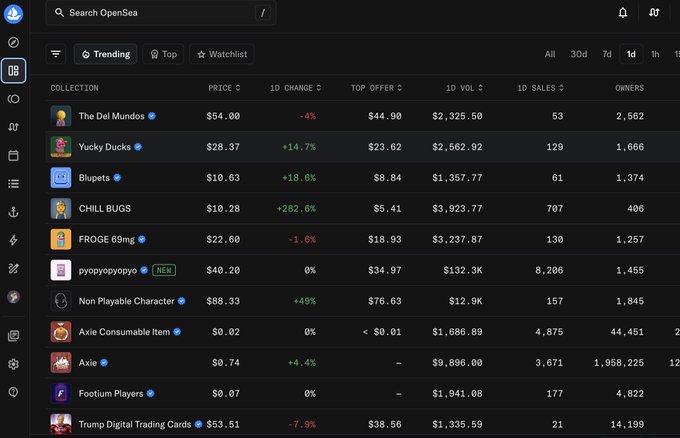Open the list Activity icon in sidebar
This screenshot has width=680, height=438.
[13, 184]
